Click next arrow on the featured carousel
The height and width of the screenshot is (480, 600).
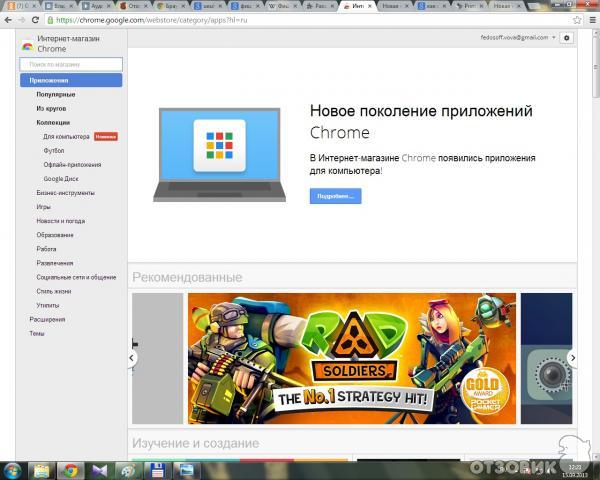click(572, 357)
